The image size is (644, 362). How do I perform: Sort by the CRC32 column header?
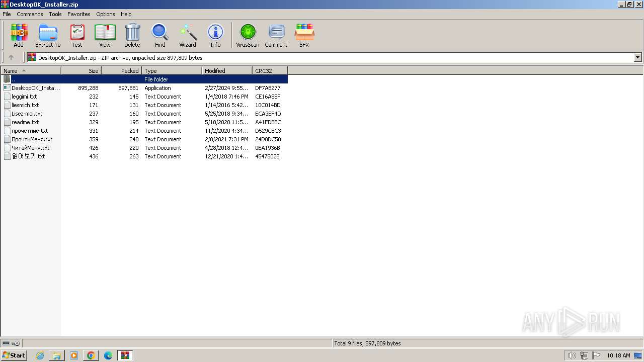270,71
